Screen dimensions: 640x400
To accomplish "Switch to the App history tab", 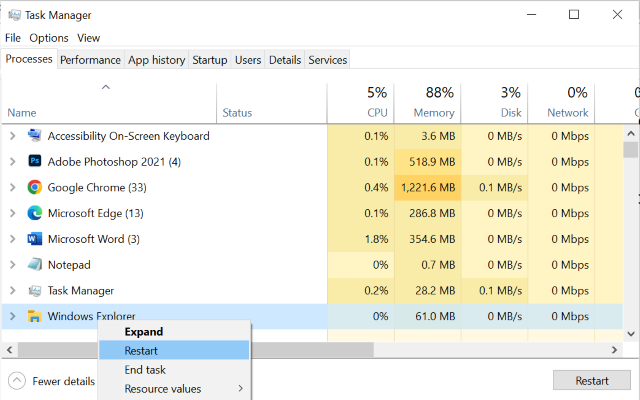I will click(x=156, y=60).
